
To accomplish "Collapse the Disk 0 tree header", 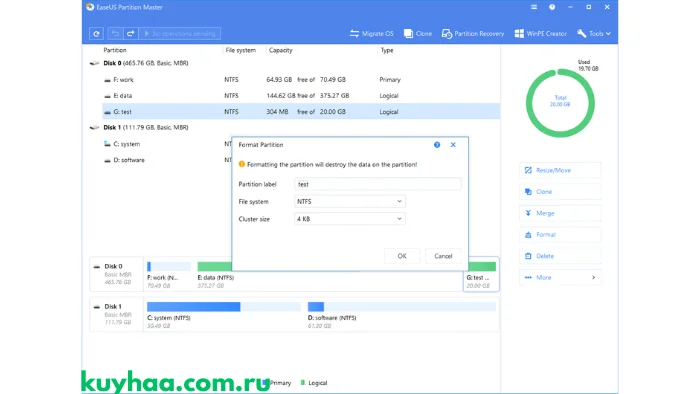I will (x=139, y=63).
